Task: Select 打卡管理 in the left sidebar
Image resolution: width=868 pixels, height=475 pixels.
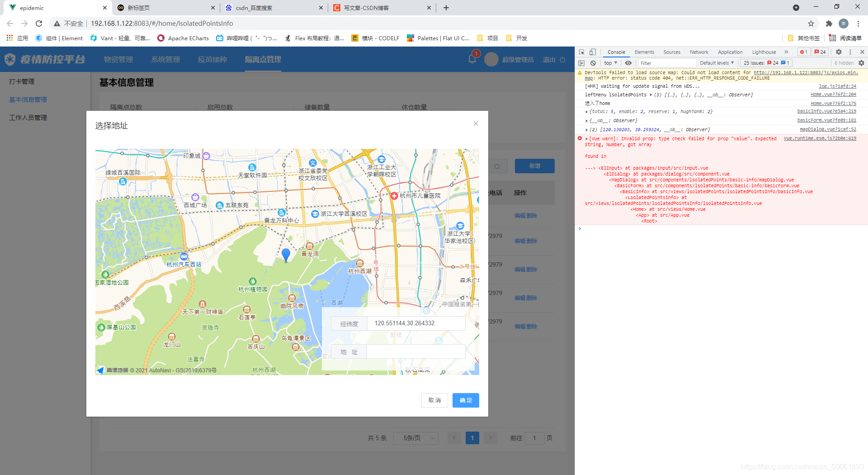Action: click(22, 81)
